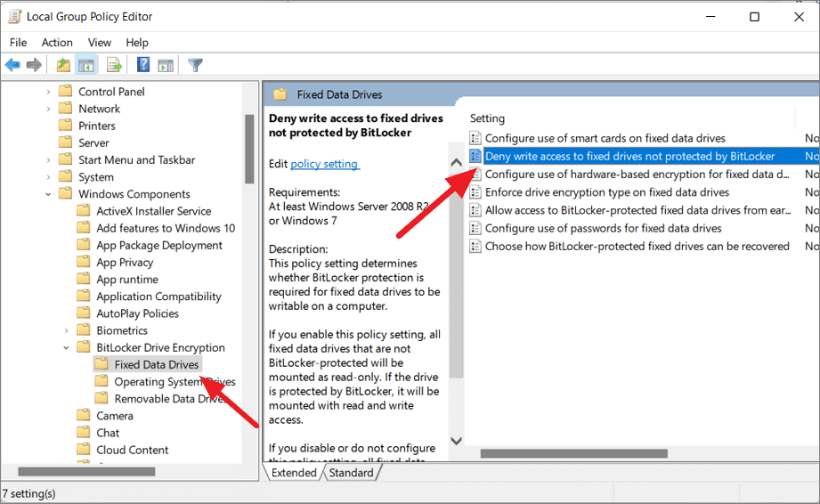Select Application Compatibility tree item
Image resolution: width=820 pixels, height=504 pixels.
coord(159,297)
